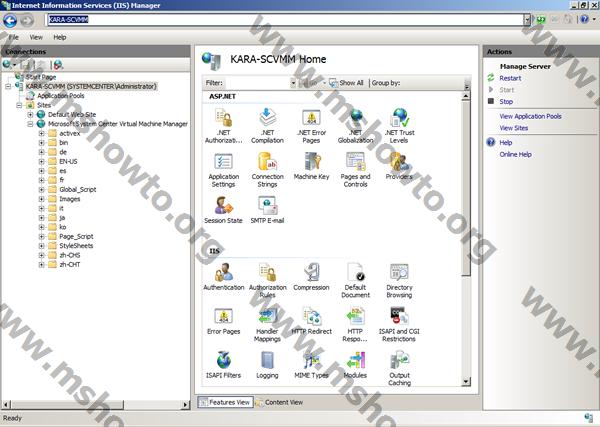The height and width of the screenshot is (427, 600).
Task: Open Compression feature
Action: click(311, 277)
